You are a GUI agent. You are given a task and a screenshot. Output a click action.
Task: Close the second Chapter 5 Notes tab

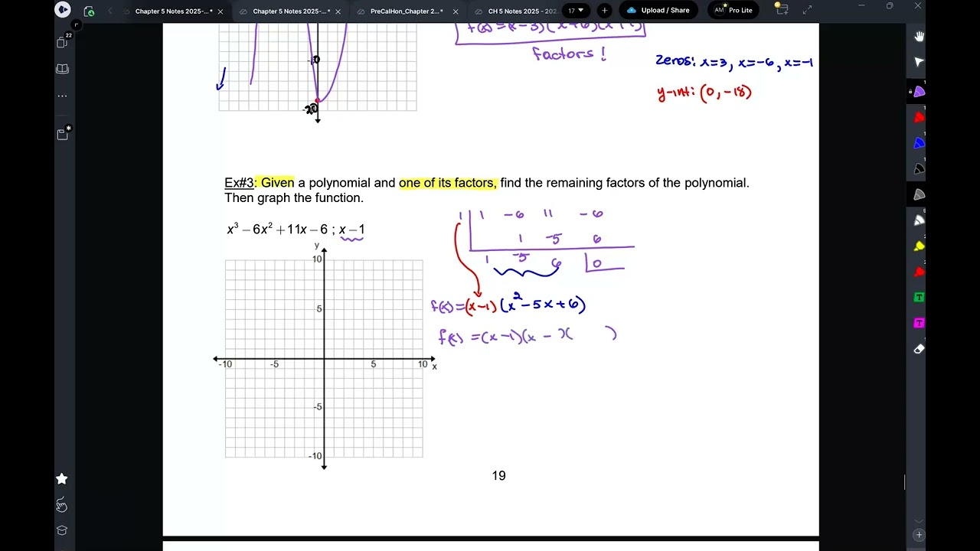pyautogui.click(x=338, y=11)
